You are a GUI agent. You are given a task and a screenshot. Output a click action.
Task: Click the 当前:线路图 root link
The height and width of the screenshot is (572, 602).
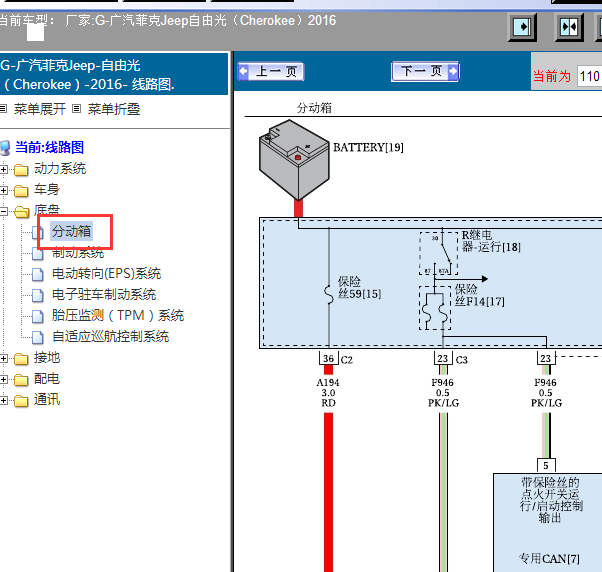pyautogui.click(x=49, y=147)
